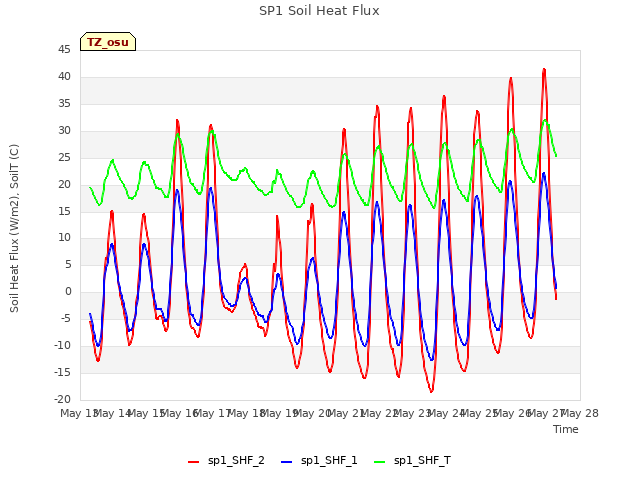Toggle the sp1_SHF_2 legend entry
The height and width of the screenshot is (480, 640).
click(226, 461)
